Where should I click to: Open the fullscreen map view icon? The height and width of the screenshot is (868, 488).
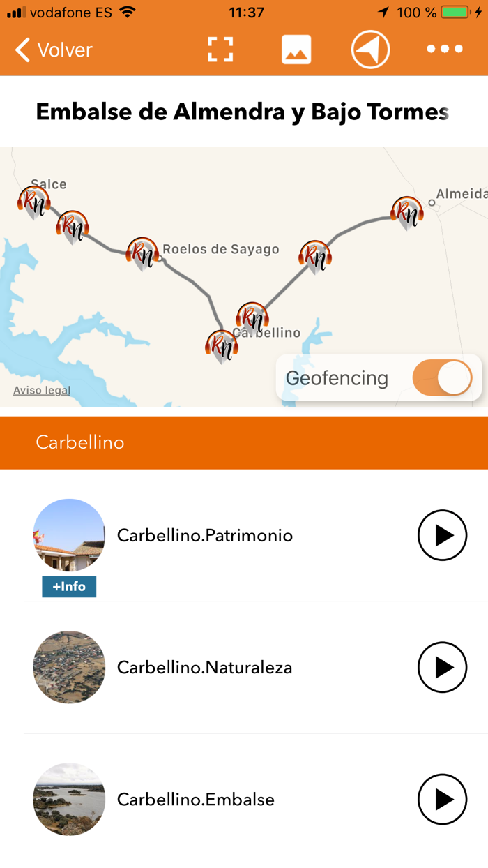(x=220, y=49)
